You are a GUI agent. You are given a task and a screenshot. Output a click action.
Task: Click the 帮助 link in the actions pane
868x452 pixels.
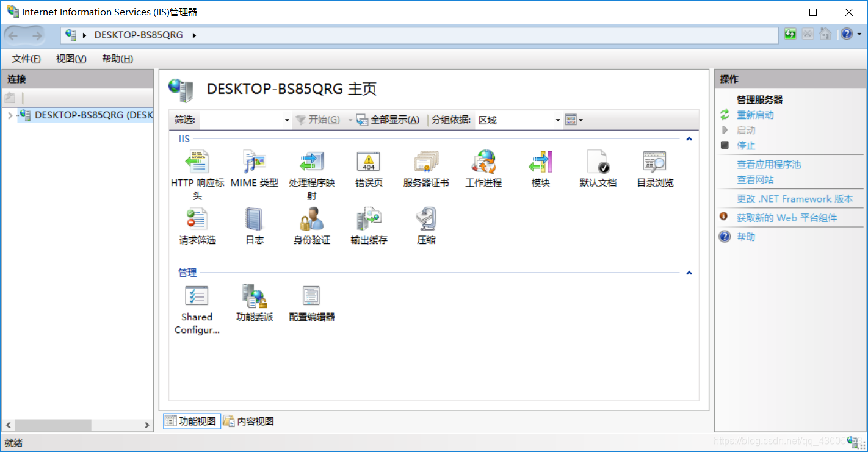coord(746,236)
